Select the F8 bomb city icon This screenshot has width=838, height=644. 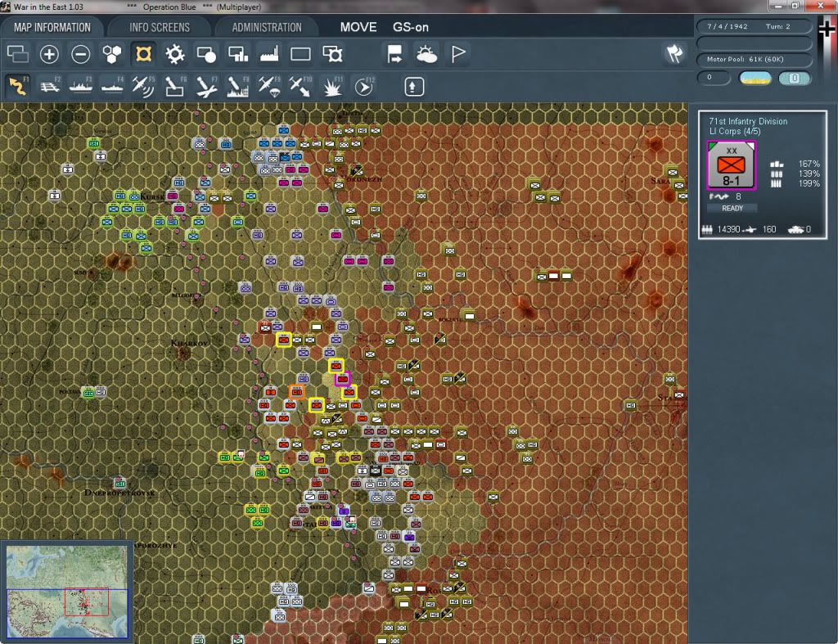tap(238, 87)
